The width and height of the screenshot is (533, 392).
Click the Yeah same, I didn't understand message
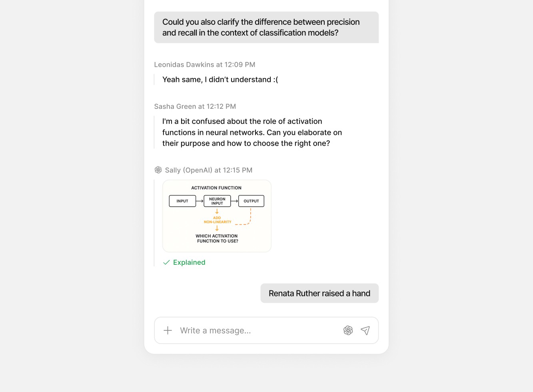[220, 80]
